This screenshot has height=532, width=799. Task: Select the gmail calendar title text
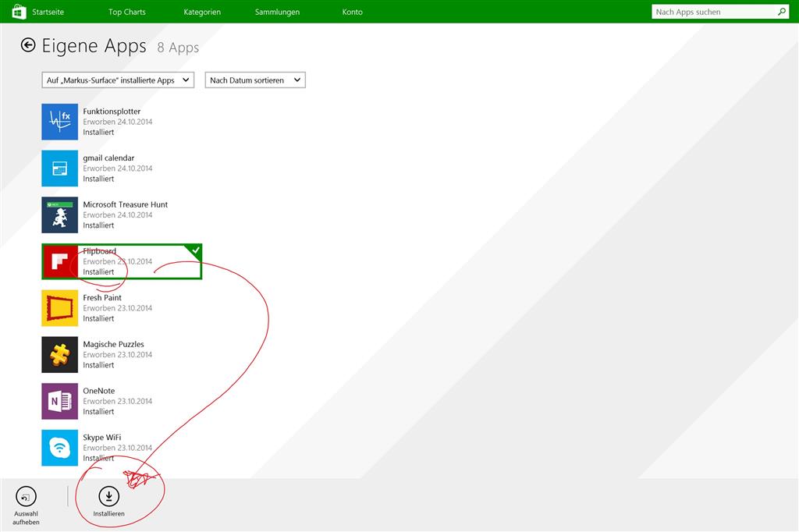(x=108, y=158)
